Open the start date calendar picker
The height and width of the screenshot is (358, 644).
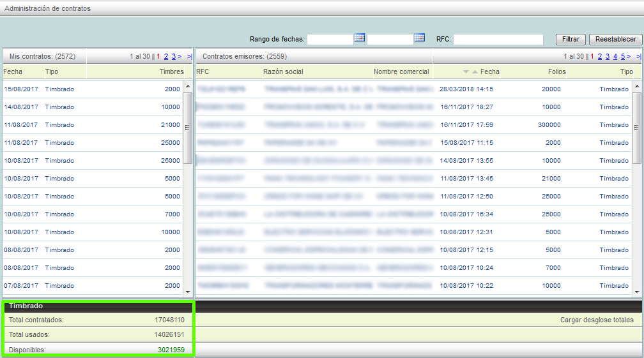(x=359, y=38)
